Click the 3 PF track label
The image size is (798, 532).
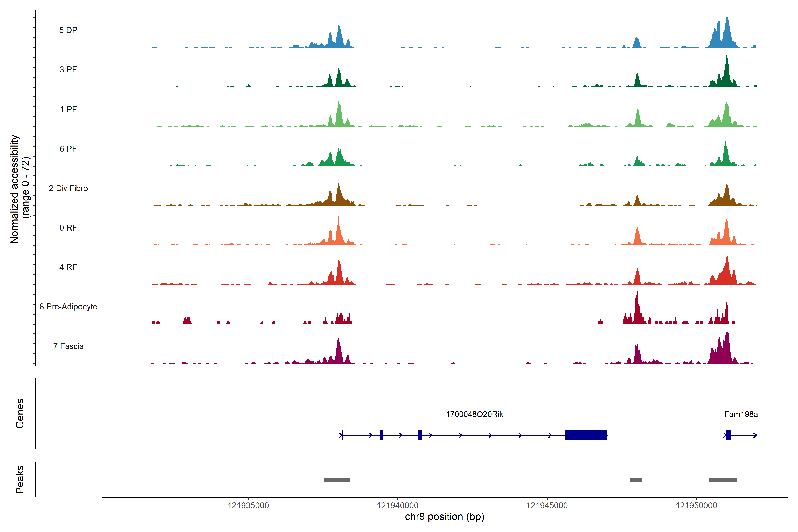[x=68, y=70]
